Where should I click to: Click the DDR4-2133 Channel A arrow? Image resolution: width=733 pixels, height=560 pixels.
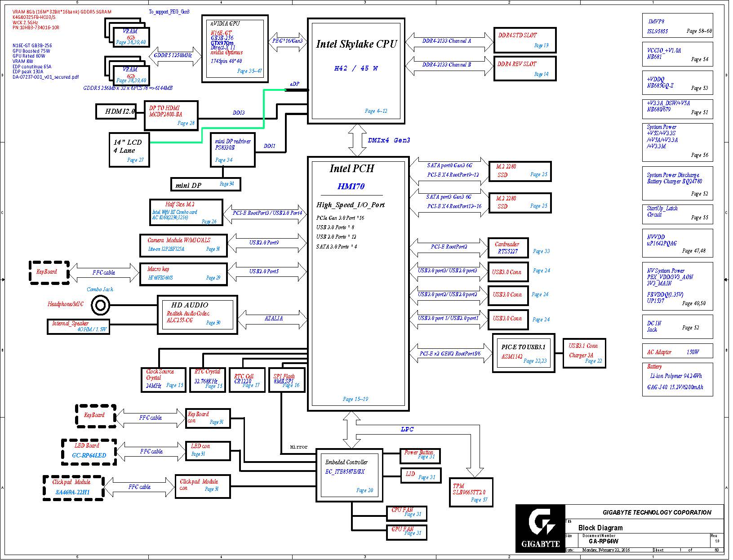pos(449,41)
